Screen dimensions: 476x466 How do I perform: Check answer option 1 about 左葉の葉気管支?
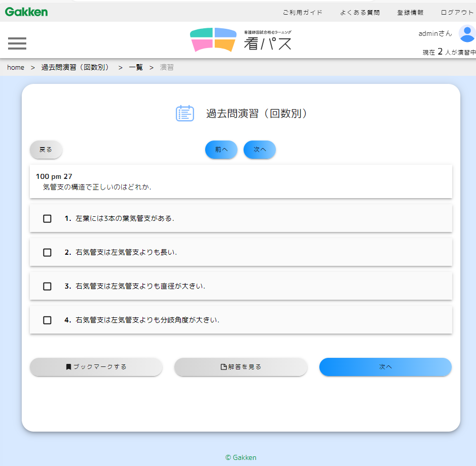(x=47, y=218)
